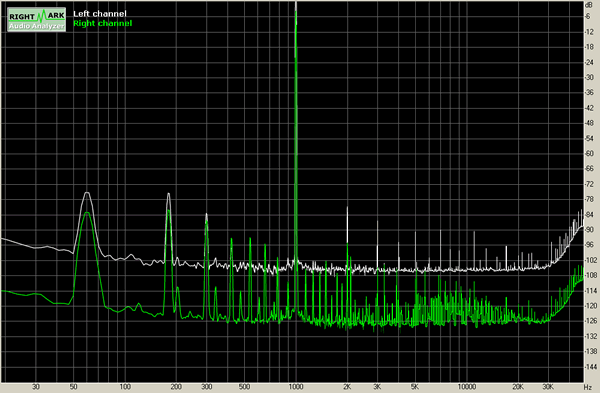600x393 pixels.
Task: Click the -6 dB scale label
Action: [588, 16]
